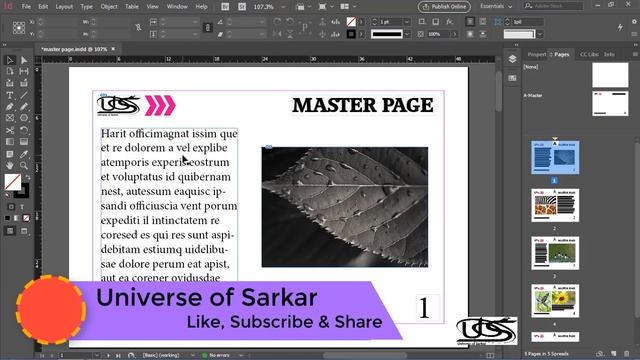
Task: Switch to the Pages panel tab
Action: 561,54
